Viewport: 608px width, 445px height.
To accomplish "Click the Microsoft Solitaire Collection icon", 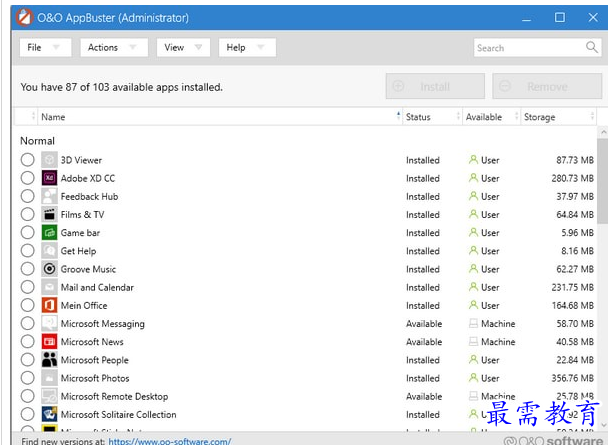I will (x=49, y=414).
